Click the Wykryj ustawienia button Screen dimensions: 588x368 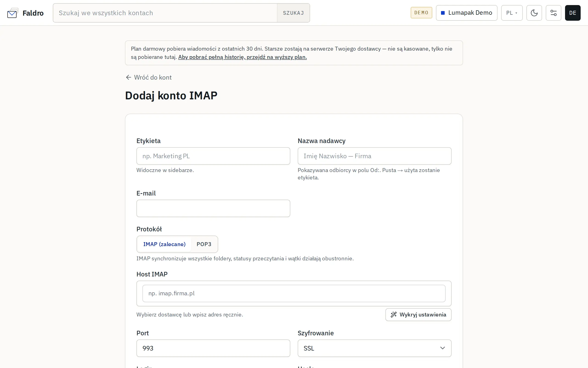[x=418, y=315]
